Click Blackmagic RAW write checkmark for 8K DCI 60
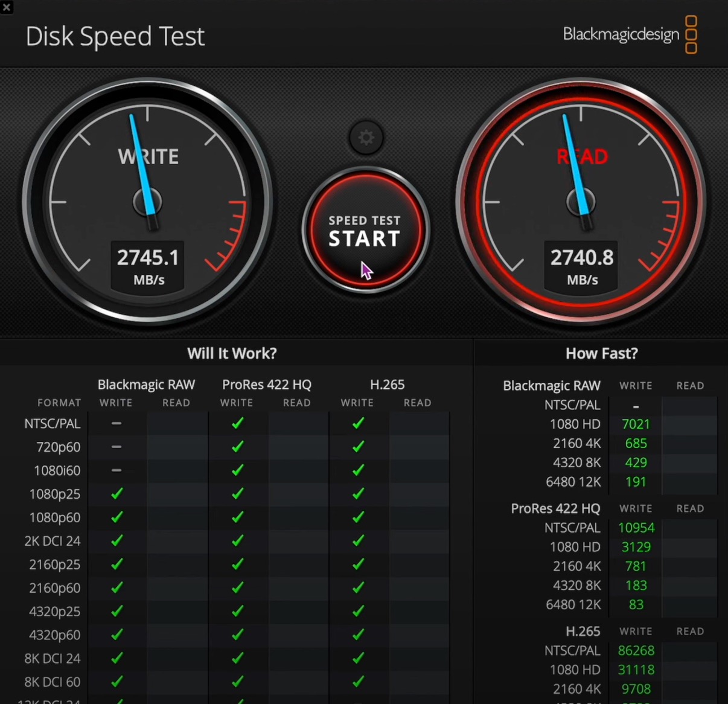728x704 pixels. (117, 682)
